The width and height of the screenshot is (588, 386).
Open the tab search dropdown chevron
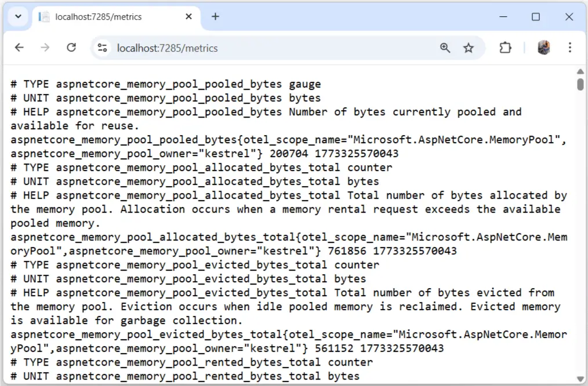pyautogui.click(x=18, y=17)
